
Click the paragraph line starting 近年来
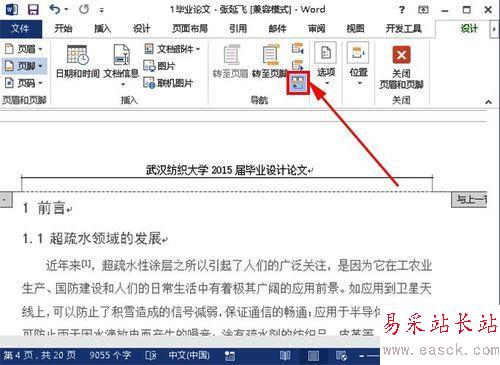point(239,265)
